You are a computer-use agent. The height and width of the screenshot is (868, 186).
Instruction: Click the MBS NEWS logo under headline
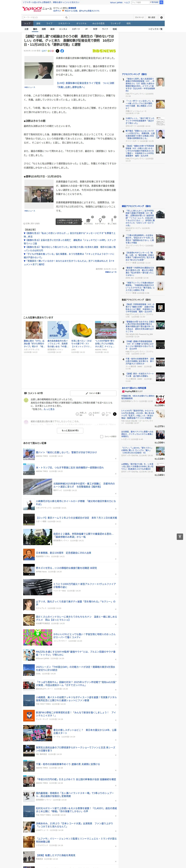point(104,51)
